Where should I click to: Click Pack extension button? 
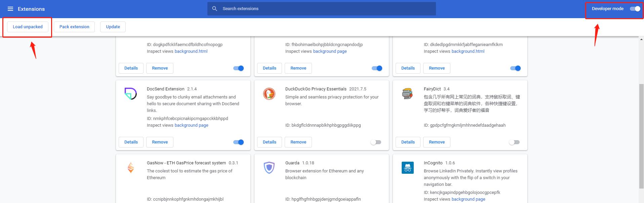click(74, 27)
